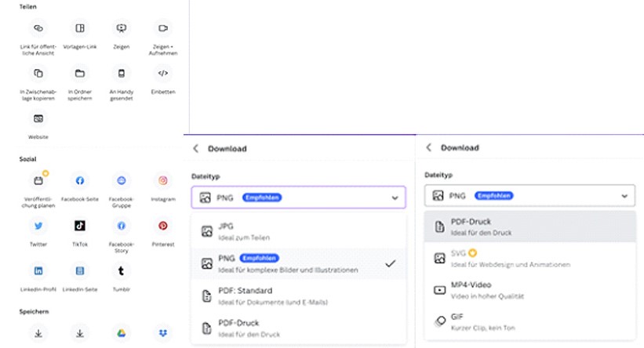
Task: Select the Website share icon
Action: pyautogui.click(x=38, y=118)
